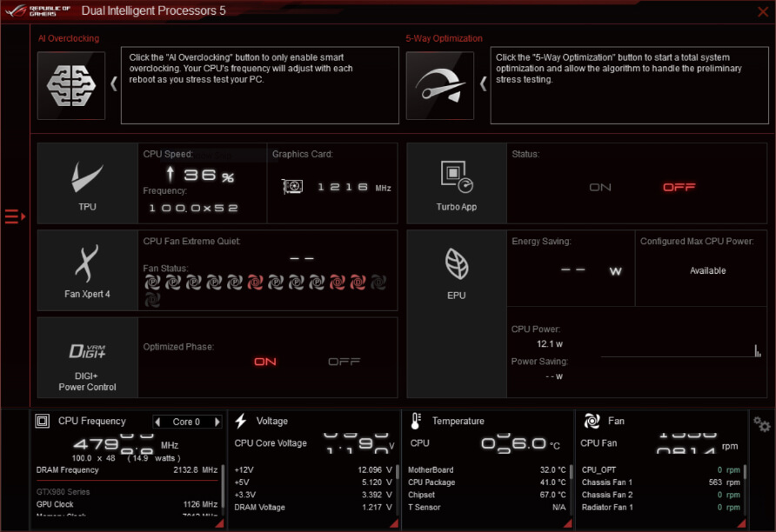This screenshot has height=532, width=776.
Task: Collapse 5-Way Optimization description chevron
Action: (x=483, y=83)
